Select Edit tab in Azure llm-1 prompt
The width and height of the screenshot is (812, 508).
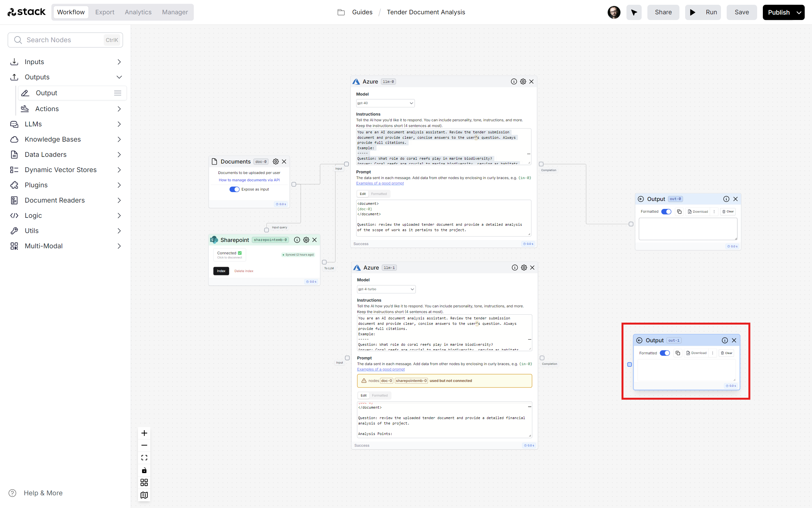[x=363, y=396]
